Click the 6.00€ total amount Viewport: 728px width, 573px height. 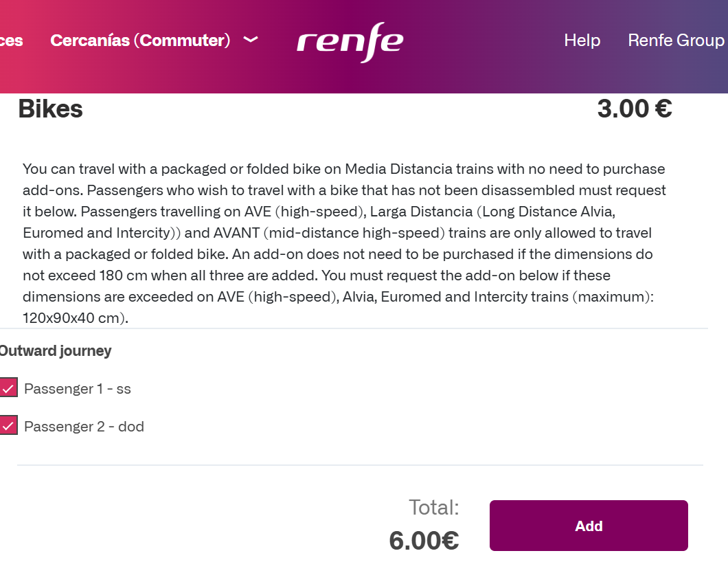coord(424,541)
